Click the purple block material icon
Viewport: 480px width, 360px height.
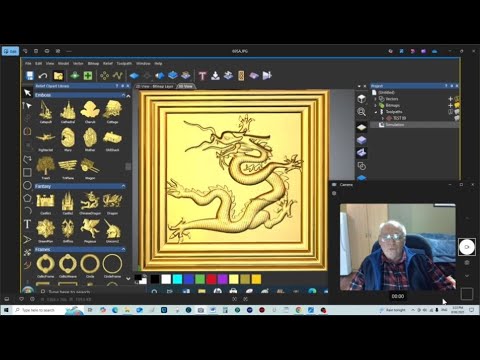[362, 140]
